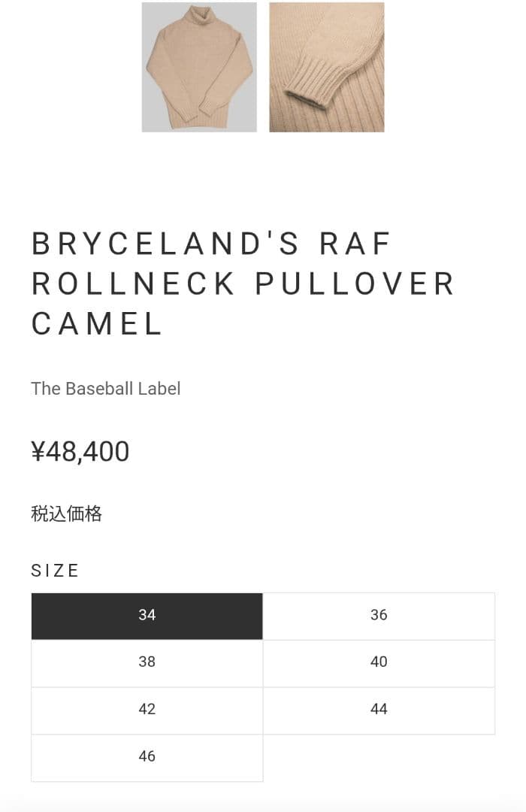Pick the size 46 box
Image resolution: width=526 pixels, height=812 pixels.
pos(147,757)
